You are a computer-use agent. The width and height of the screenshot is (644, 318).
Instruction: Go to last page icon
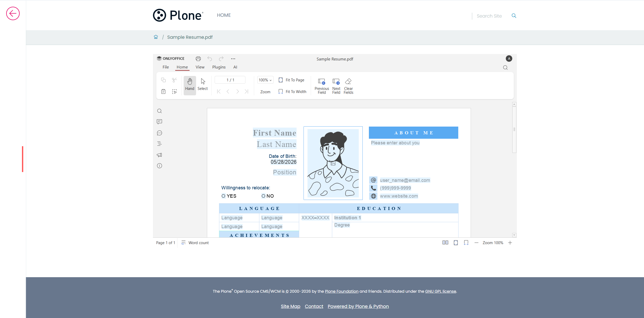(246, 91)
